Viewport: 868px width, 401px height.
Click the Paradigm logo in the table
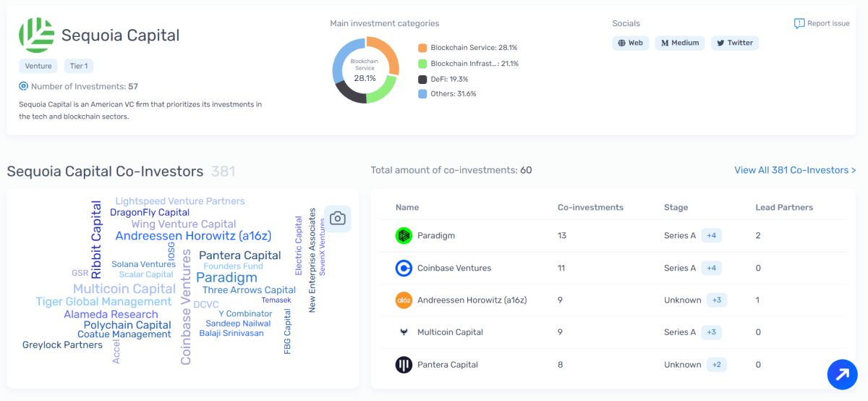[404, 235]
